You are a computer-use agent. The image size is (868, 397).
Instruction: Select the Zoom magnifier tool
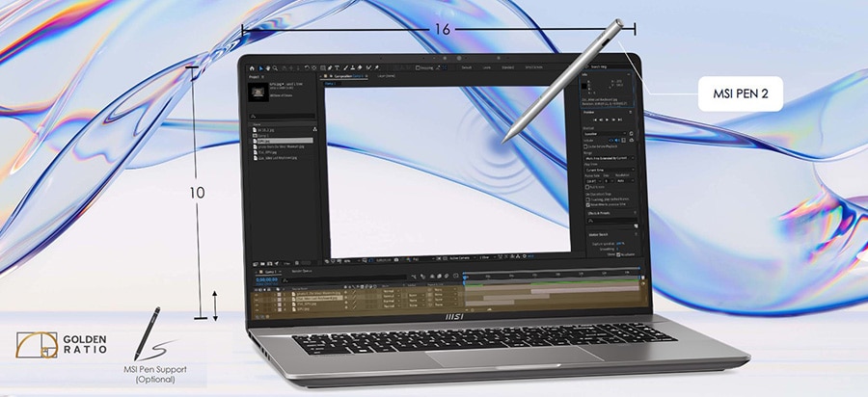(275, 68)
